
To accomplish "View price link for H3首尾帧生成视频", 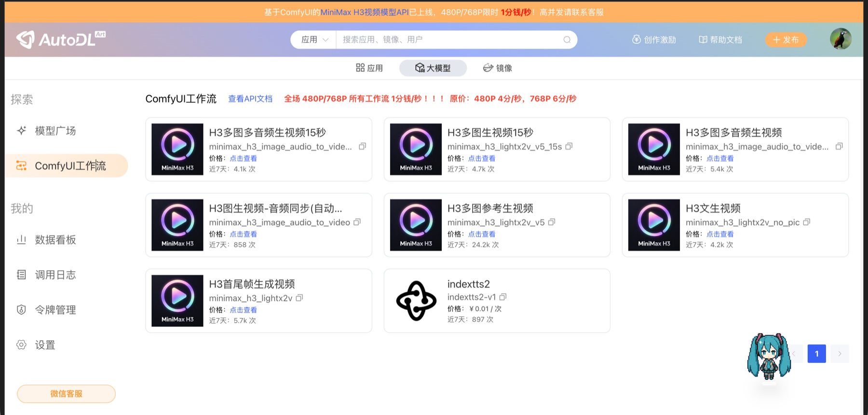I will (244, 310).
